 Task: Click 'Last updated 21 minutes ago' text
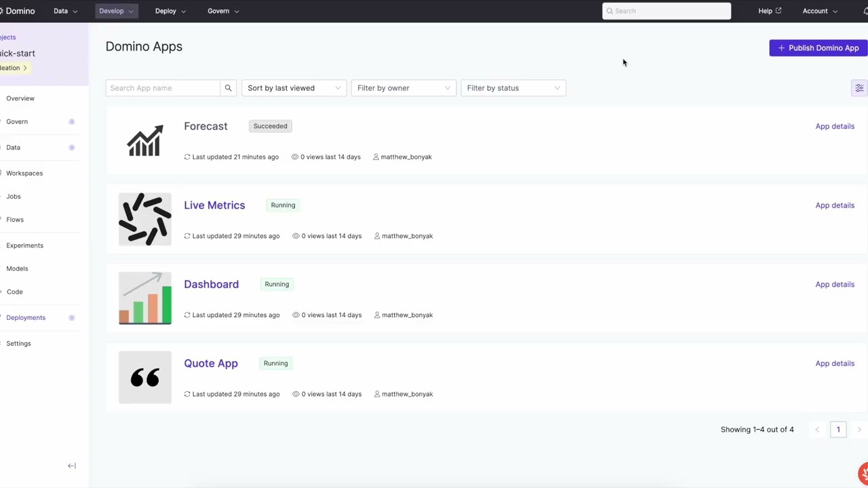pyautogui.click(x=235, y=157)
